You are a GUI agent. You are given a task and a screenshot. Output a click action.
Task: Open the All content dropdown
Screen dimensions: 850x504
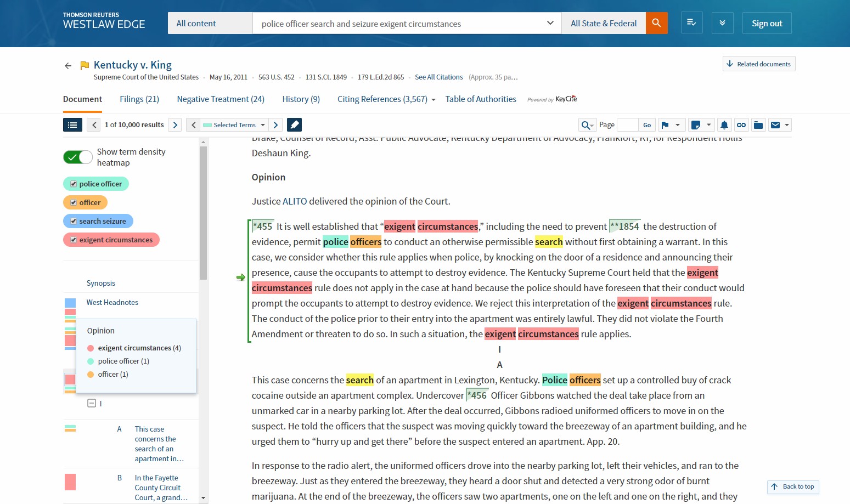210,23
